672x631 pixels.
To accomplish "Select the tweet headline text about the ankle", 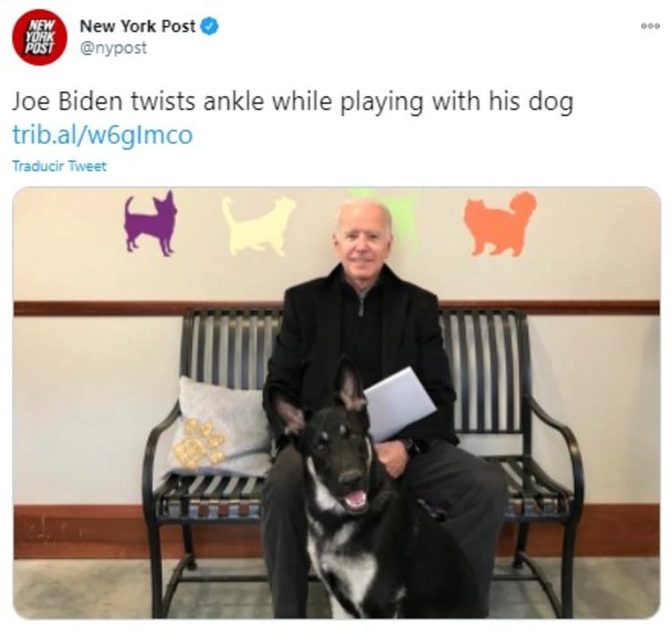I will (x=292, y=102).
